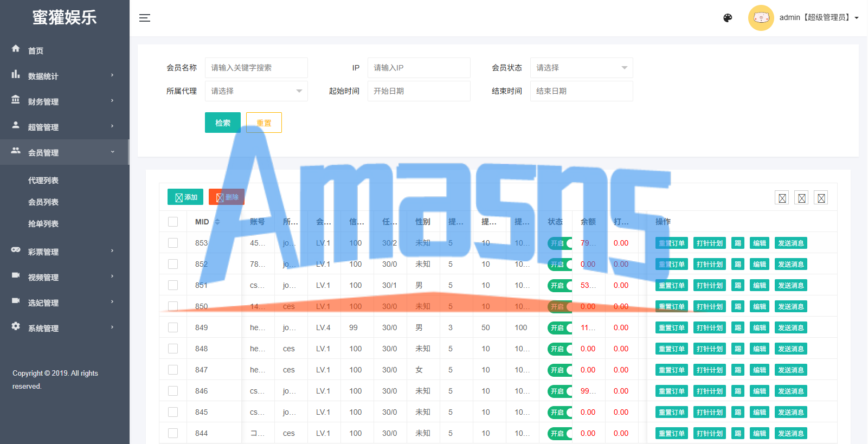Screen dimensions: 868x444
Task: Collapse the sidebar with the hamburger icon
Action: 145,18
